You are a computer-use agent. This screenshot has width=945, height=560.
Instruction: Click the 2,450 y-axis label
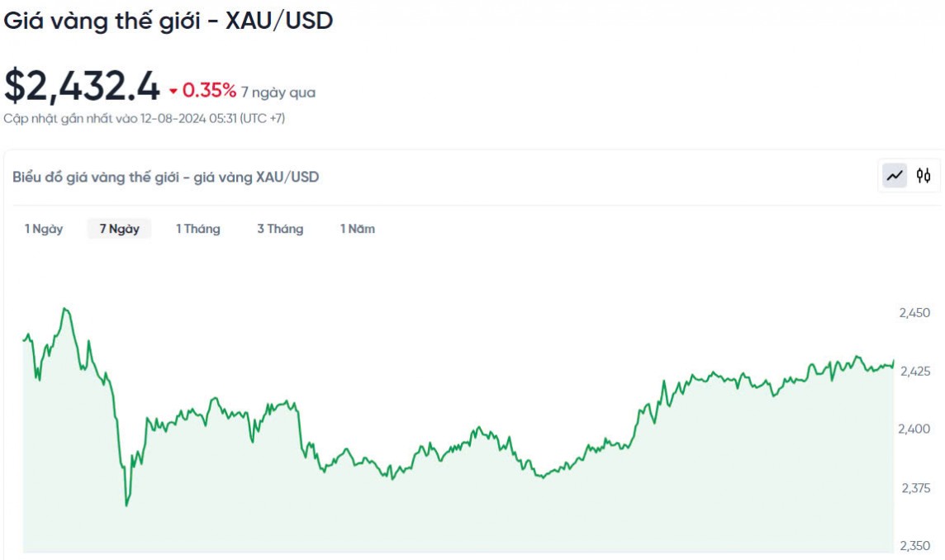pyautogui.click(x=914, y=313)
